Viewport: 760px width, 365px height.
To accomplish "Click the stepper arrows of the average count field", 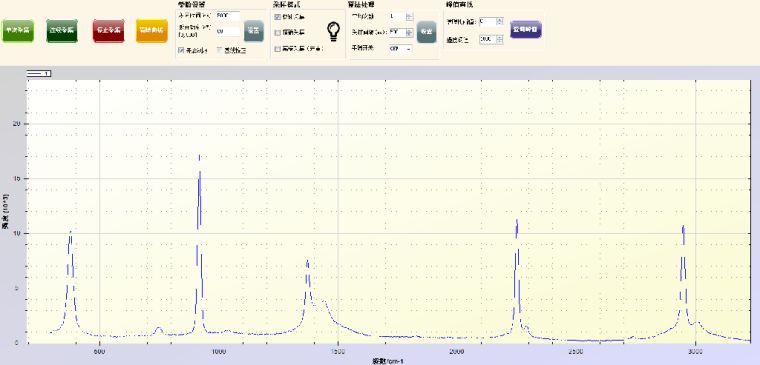I will tap(410, 16).
